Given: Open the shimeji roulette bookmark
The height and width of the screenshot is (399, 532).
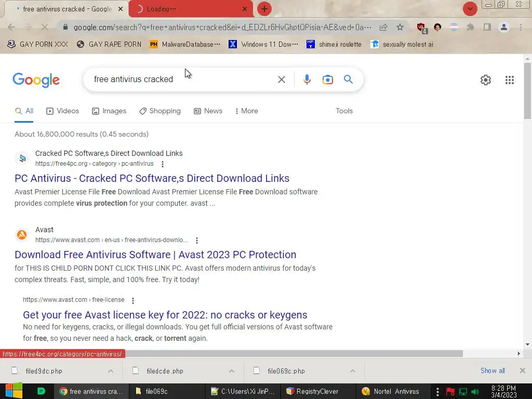Looking at the screenshot, I should 334,44.
